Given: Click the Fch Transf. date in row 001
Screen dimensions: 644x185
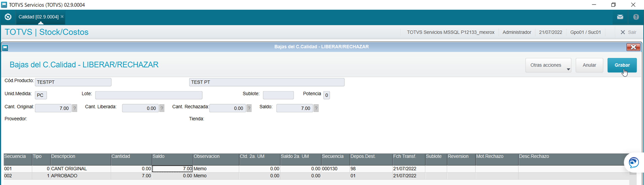Looking at the screenshot, I should click(x=409, y=169).
